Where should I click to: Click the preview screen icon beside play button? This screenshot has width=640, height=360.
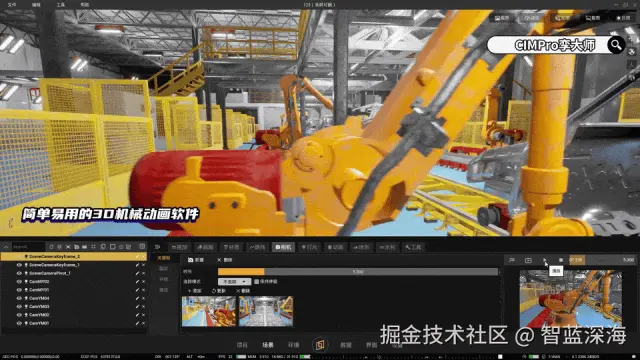pos(528,260)
